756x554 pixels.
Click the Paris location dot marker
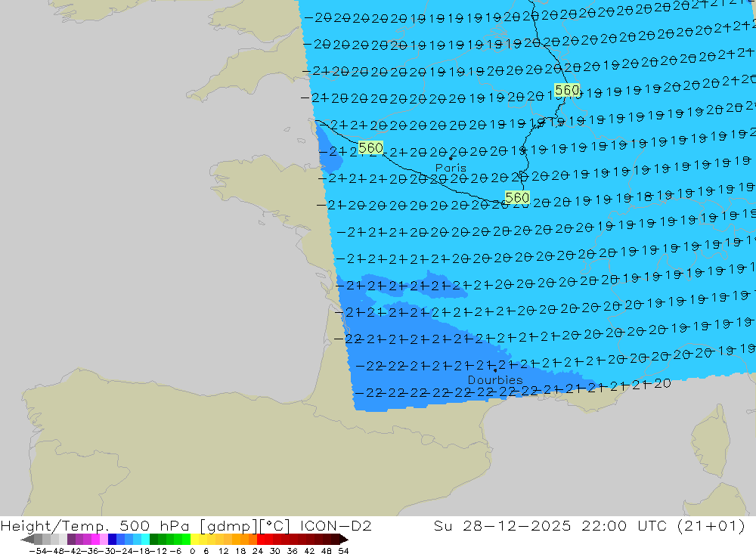pos(451,158)
